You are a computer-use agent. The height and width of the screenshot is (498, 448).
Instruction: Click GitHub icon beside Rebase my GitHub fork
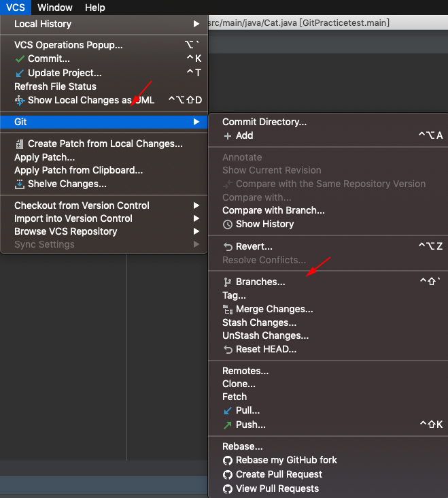click(x=228, y=461)
